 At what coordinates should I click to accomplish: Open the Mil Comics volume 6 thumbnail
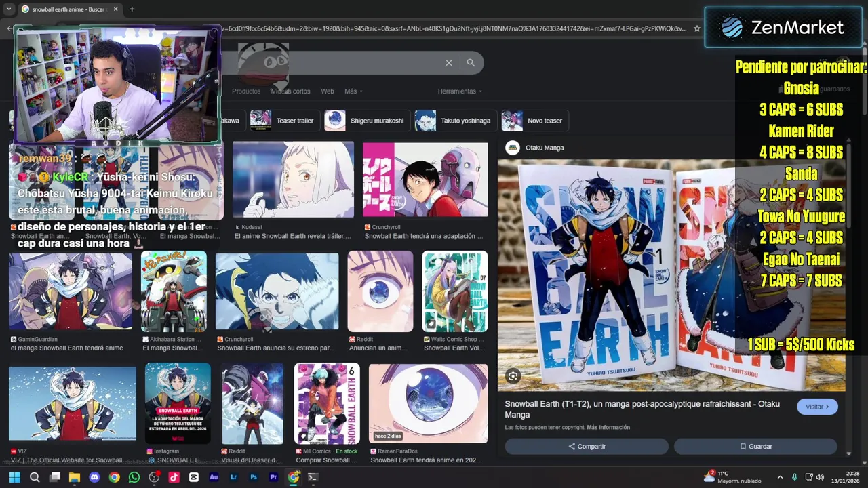click(x=327, y=404)
